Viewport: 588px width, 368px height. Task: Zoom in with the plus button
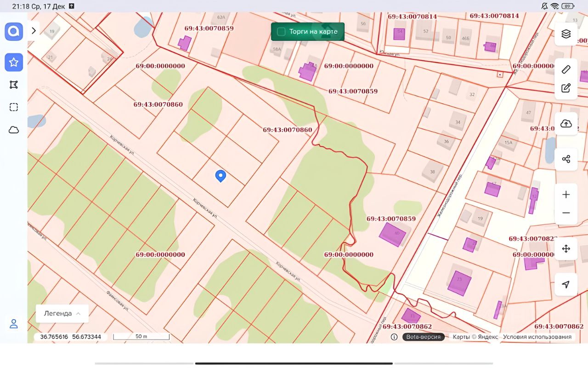pos(566,195)
